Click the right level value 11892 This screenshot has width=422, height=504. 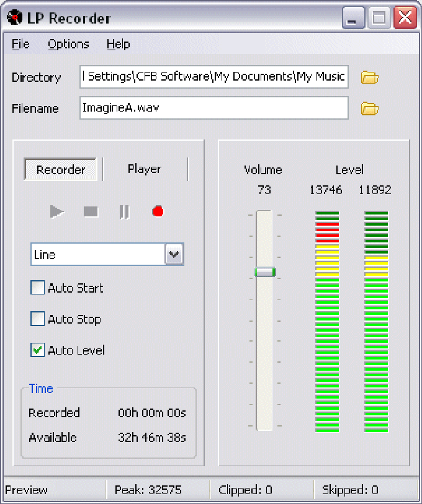[x=375, y=190]
